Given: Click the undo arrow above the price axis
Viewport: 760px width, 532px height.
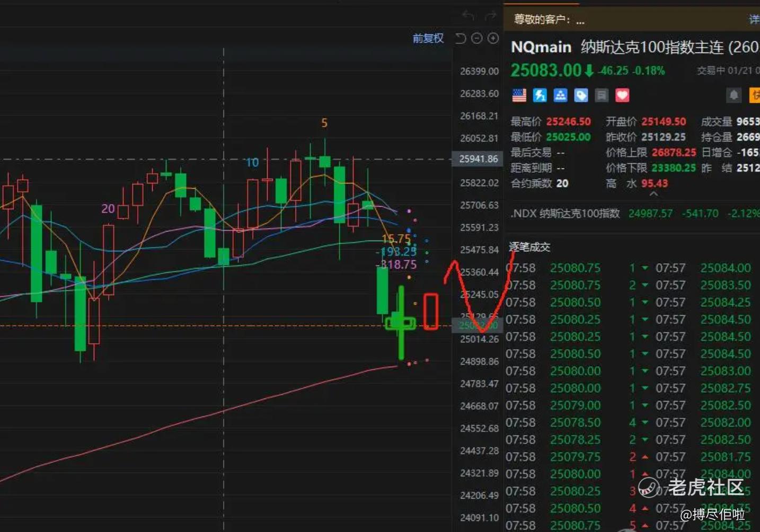Looking at the screenshot, I should click(468, 16).
